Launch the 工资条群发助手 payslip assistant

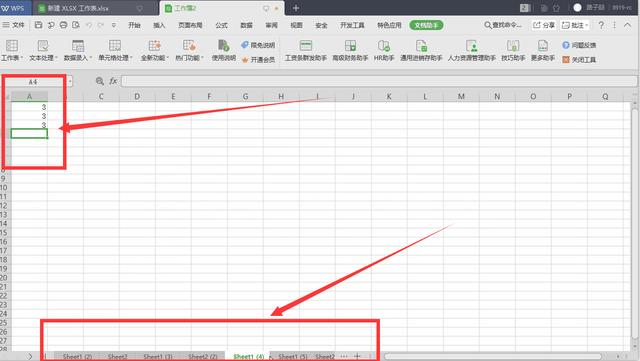[x=306, y=51]
